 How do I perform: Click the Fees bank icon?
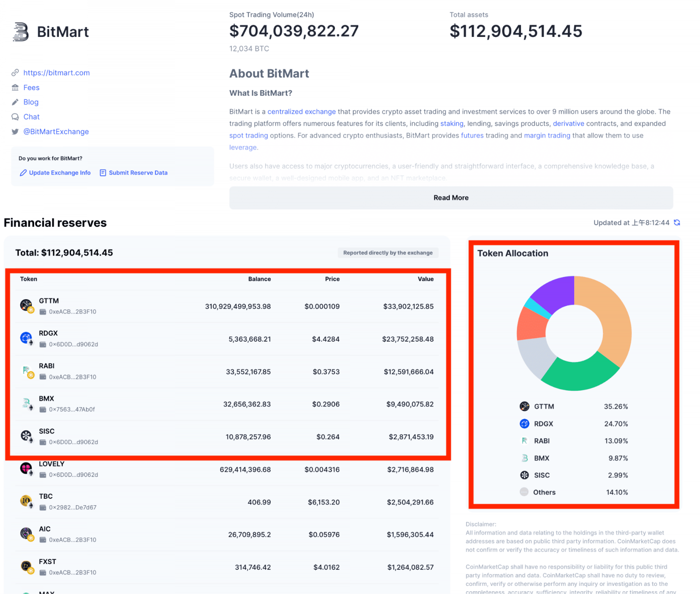tap(15, 87)
